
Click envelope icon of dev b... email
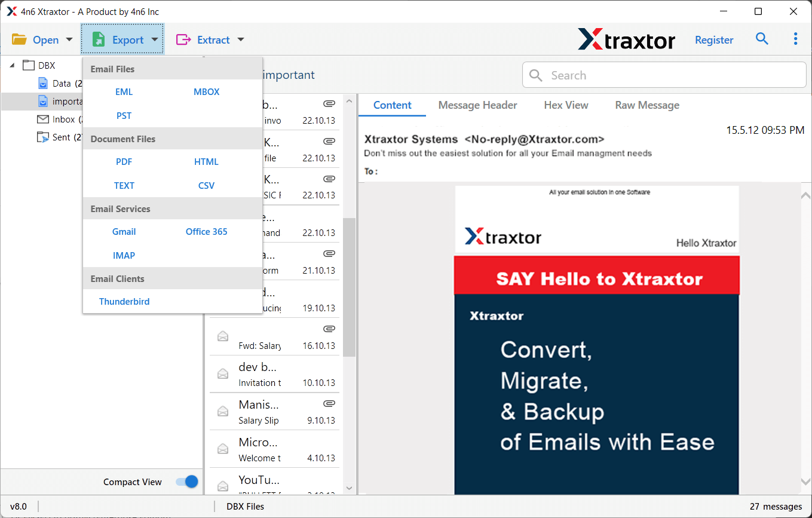tap(223, 374)
